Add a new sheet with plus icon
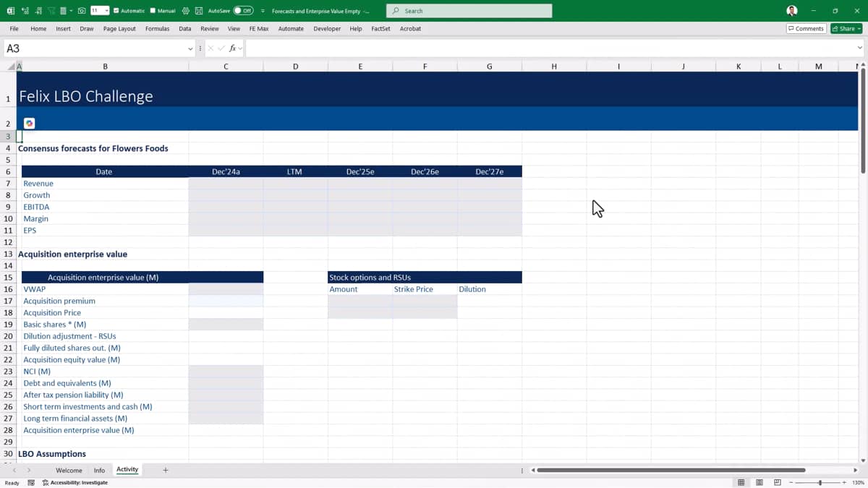Screen dimensions: 868x488 [x=165, y=470]
